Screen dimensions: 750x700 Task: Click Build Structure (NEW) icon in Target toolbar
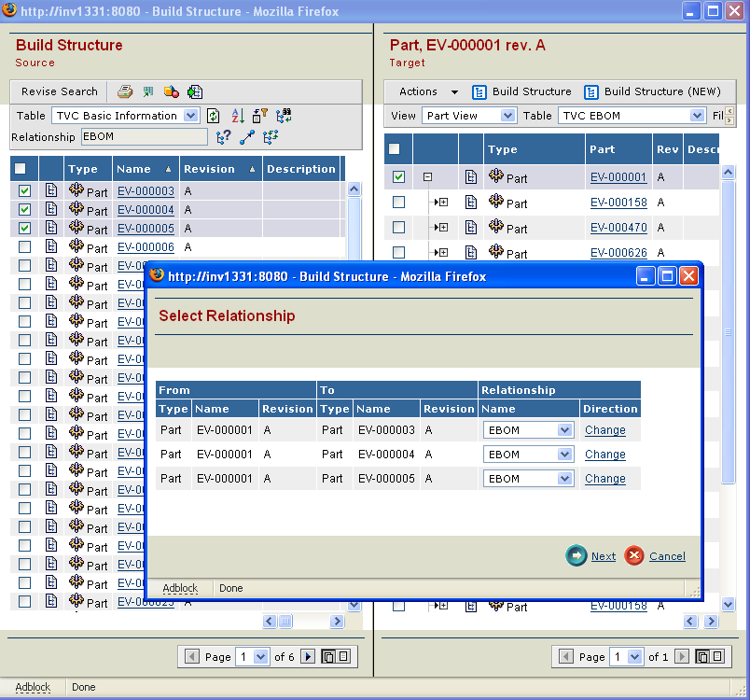coord(591,91)
